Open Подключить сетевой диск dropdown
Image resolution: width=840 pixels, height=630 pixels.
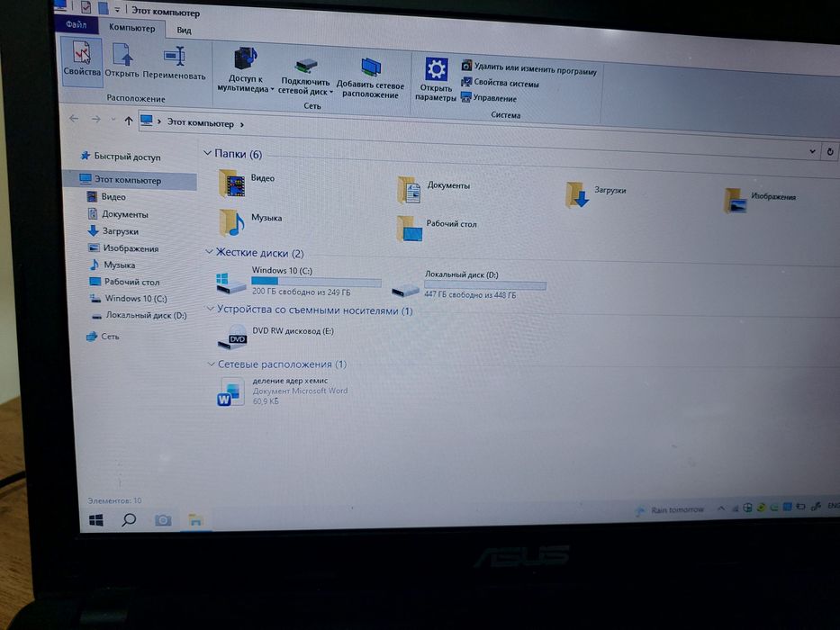pos(305,77)
